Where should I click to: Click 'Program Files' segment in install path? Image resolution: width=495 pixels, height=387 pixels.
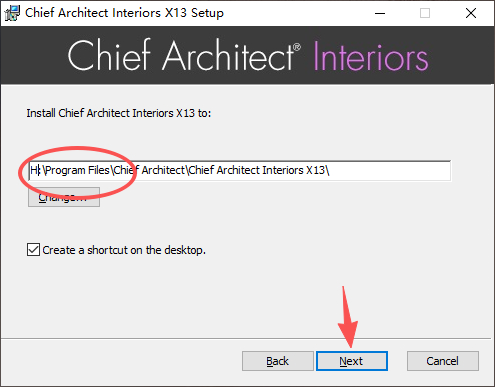tap(78, 171)
